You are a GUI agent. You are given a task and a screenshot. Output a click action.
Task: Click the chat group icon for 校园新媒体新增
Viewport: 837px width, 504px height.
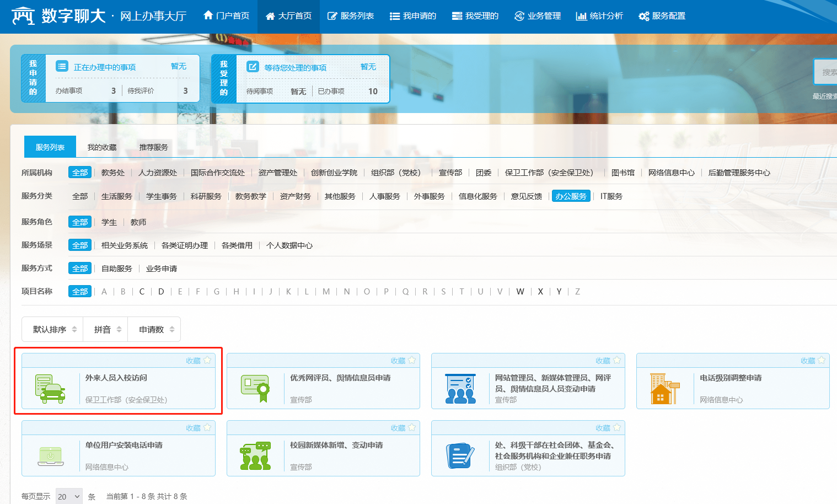(x=255, y=456)
